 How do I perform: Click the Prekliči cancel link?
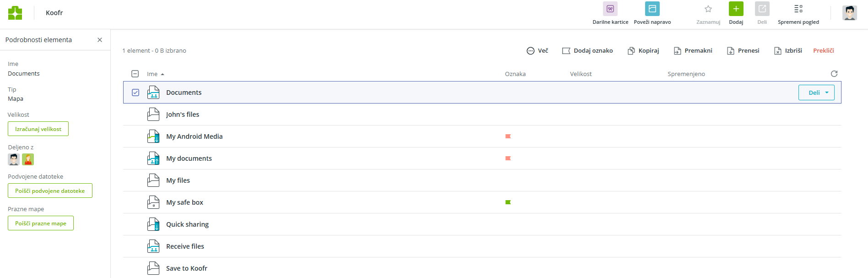pyautogui.click(x=824, y=51)
